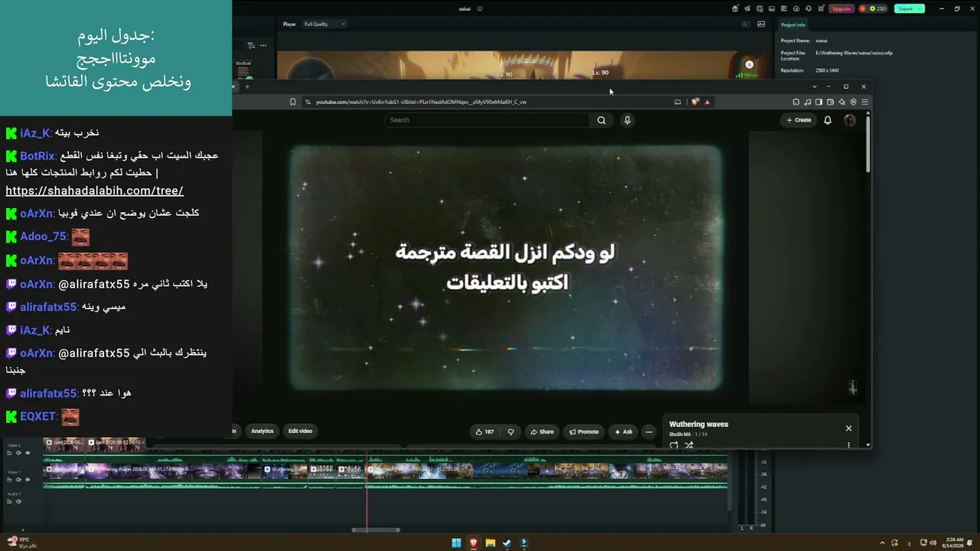Like the video with 187 likes
980x551 pixels.
point(484,432)
